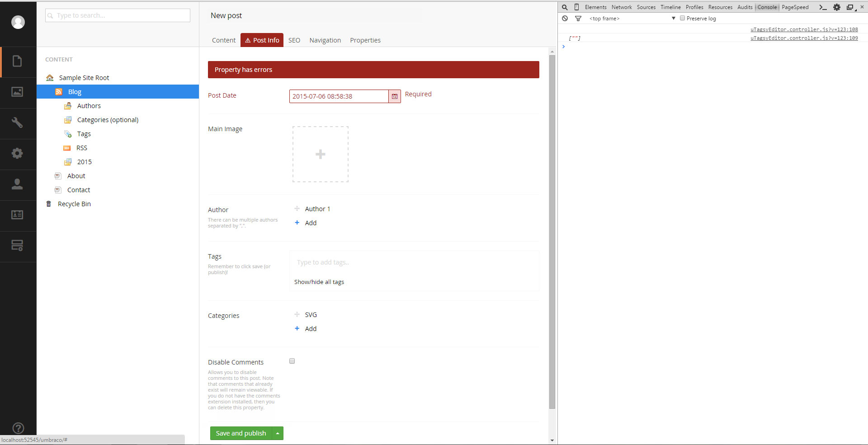The image size is (868, 445).
Task: Click the Post Date input field
Action: (339, 96)
